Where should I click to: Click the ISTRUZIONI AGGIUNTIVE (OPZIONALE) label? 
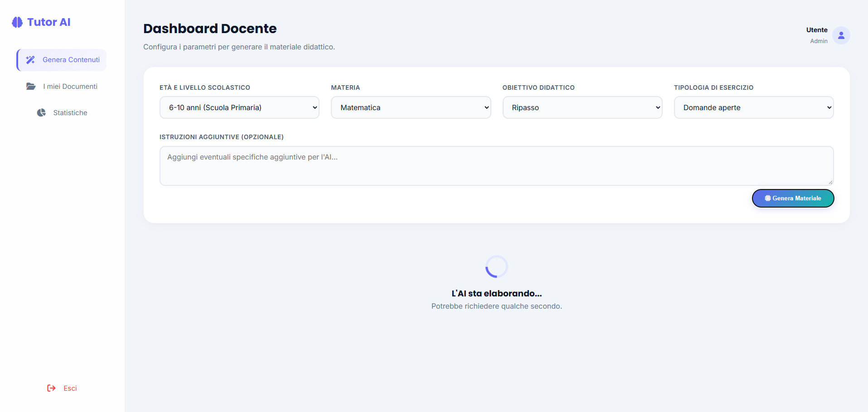(x=222, y=137)
